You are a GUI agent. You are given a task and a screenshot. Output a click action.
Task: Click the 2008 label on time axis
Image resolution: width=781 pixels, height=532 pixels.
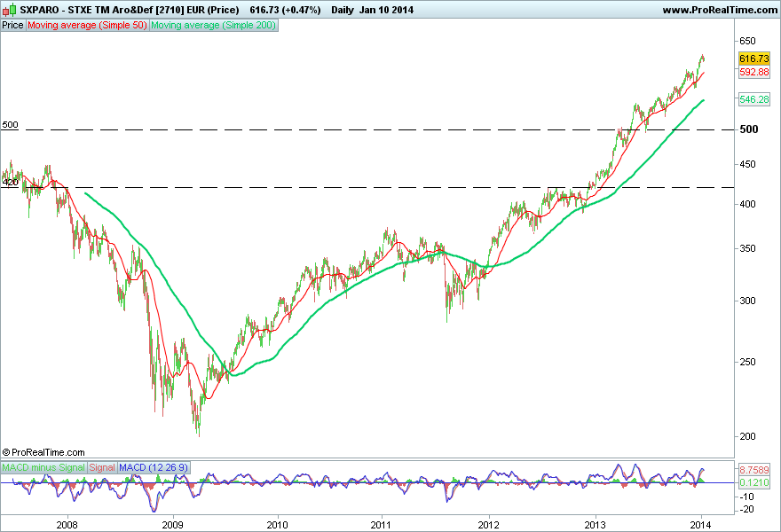[67, 525]
